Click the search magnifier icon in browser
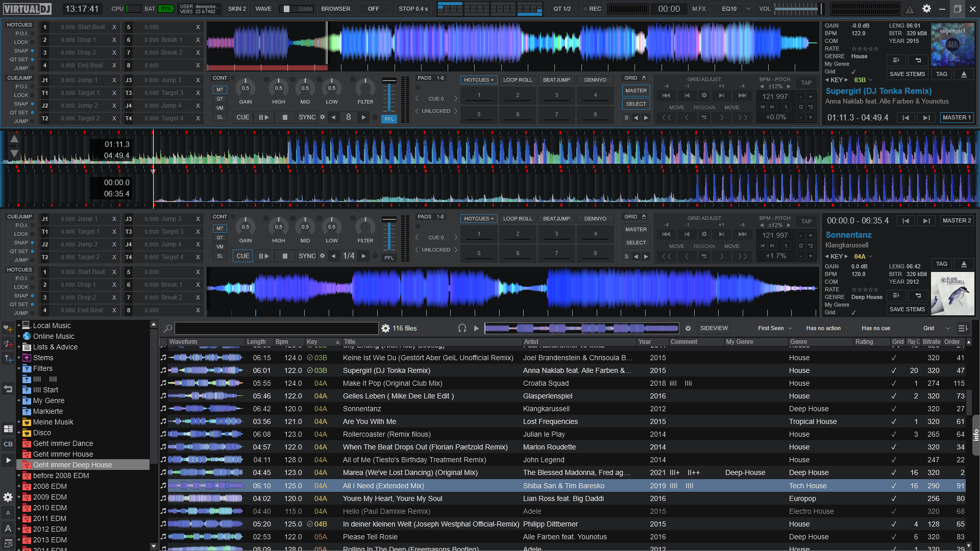 (167, 329)
